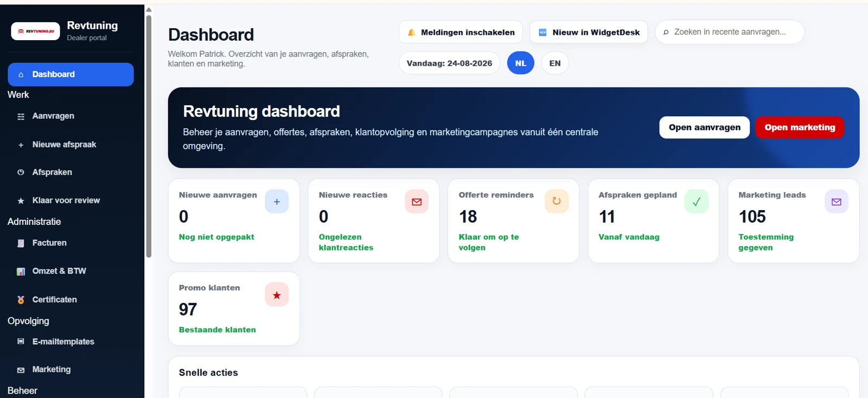Image resolution: width=868 pixels, height=398 pixels.
Task: Go to Aanvragen in the sidebar
Action: click(71, 116)
